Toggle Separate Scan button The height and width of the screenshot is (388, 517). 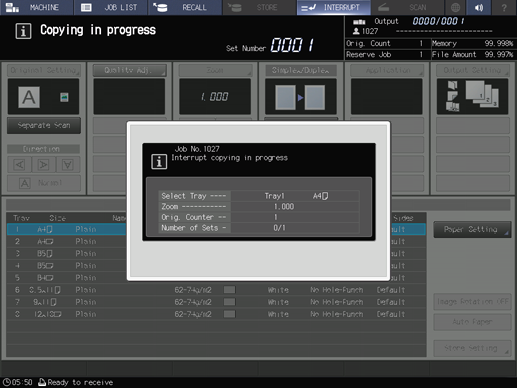44,125
